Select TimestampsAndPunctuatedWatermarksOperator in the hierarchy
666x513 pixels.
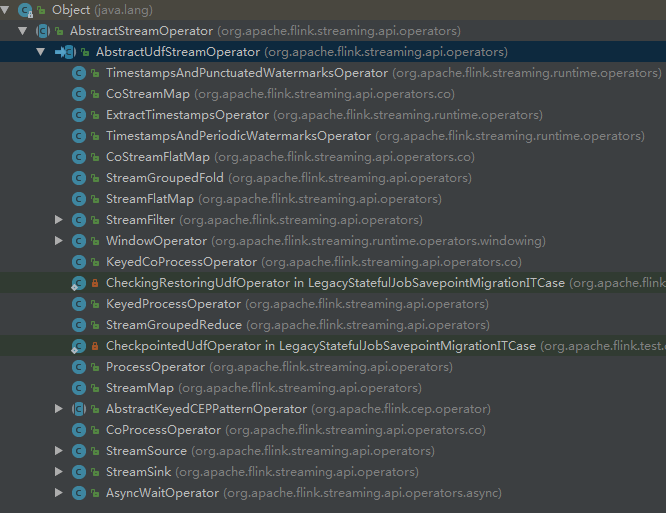pos(247,73)
